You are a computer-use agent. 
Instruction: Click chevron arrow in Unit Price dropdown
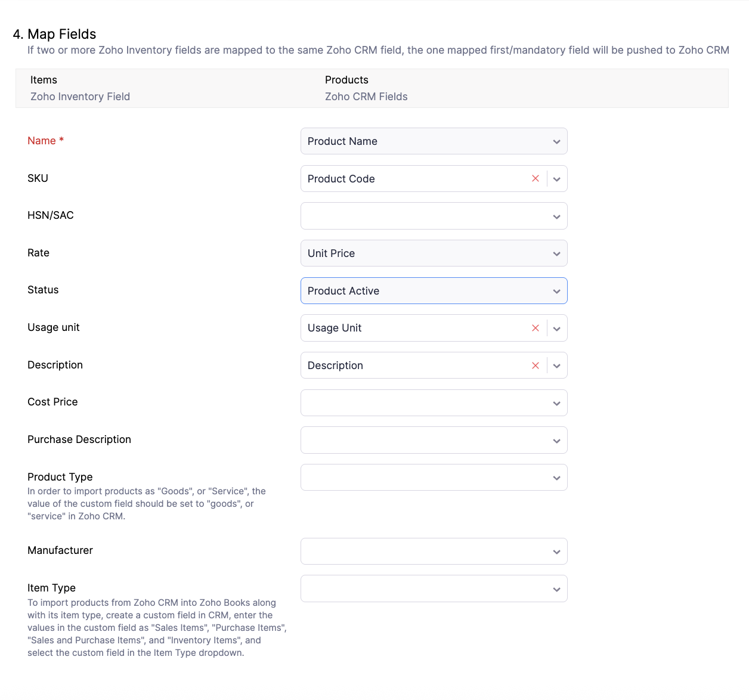coord(556,253)
